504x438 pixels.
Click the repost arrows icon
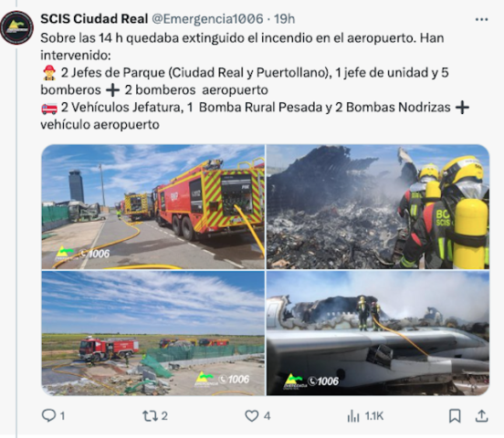(150, 416)
